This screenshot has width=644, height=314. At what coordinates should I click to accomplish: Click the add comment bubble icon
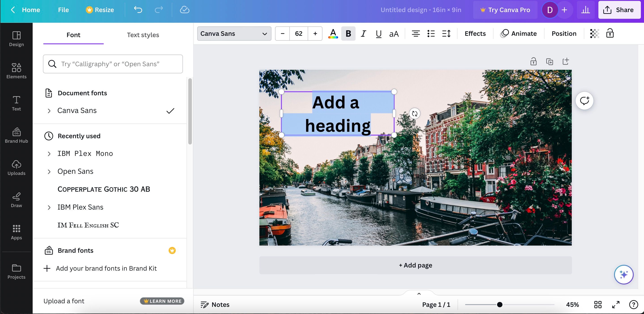coord(585,101)
